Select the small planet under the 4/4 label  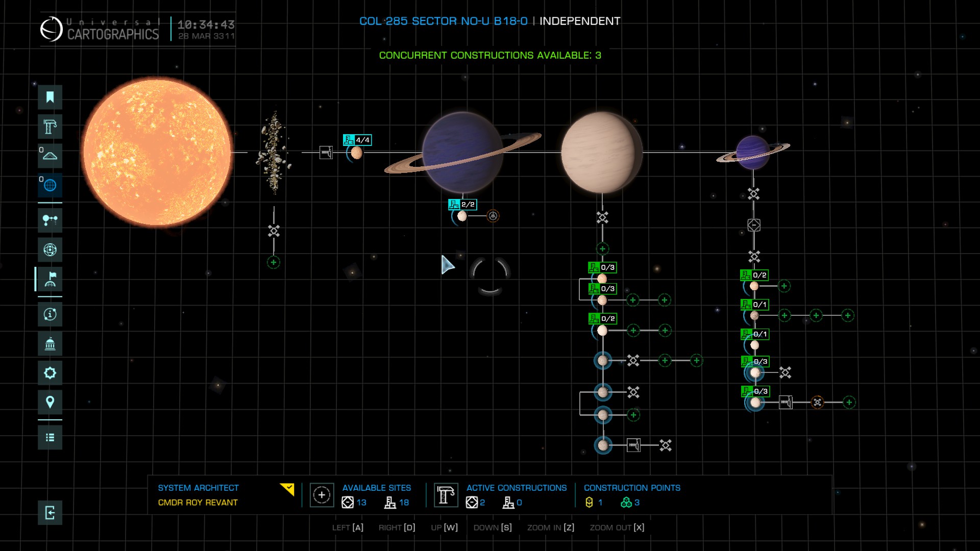(357, 153)
